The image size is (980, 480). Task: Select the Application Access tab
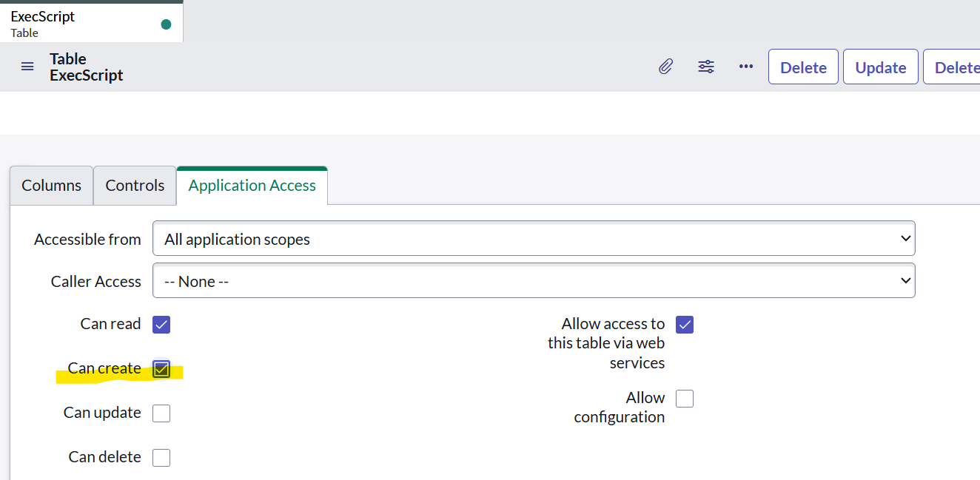coord(252,186)
